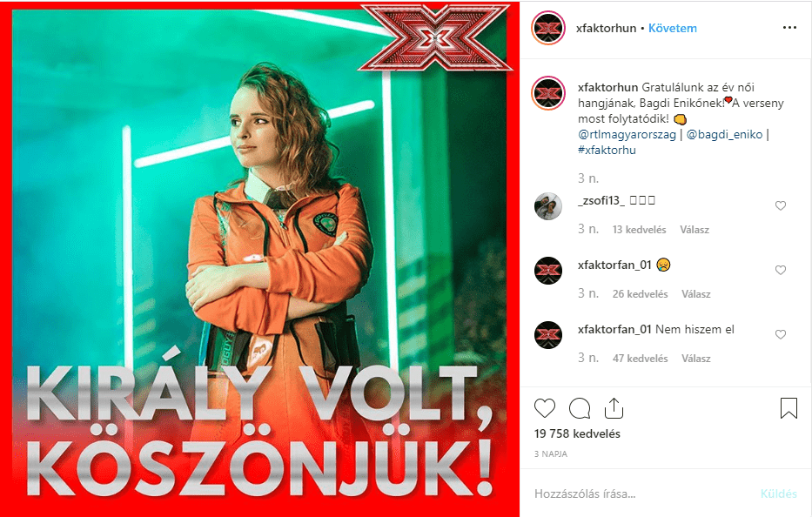Open the @bagdi_eniko mention link
The height and width of the screenshot is (517, 812).
[724, 134]
